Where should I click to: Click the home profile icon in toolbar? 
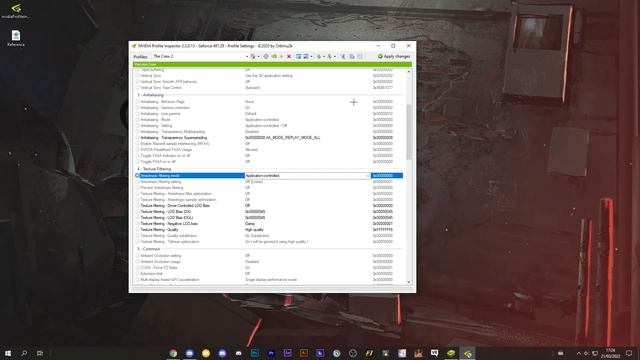click(x=253, y=56)
